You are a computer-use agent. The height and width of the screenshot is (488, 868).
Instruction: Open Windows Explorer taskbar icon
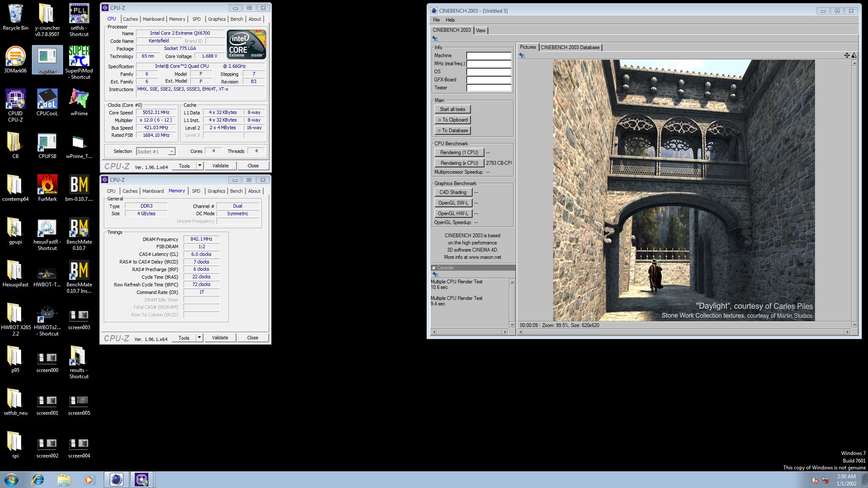click(x=64, y=480)
